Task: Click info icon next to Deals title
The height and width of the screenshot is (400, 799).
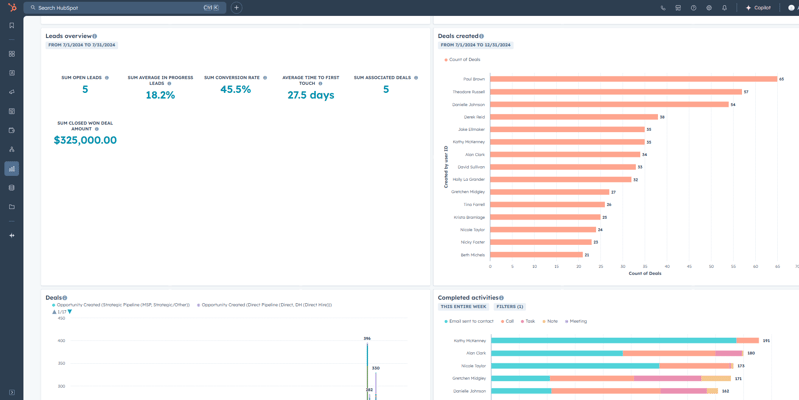Action: [65, 298]
